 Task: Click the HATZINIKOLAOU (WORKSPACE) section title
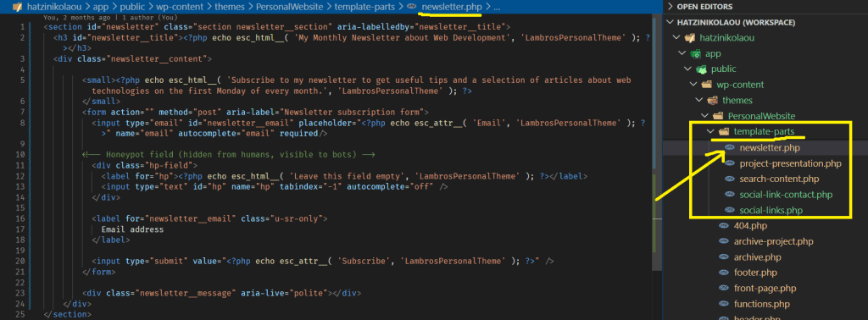click(x=737, y=23)
